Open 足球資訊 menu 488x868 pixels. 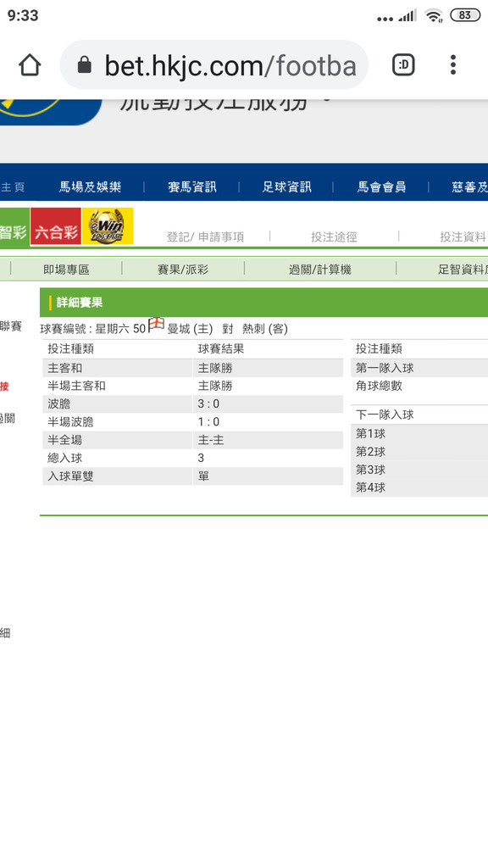286,187
